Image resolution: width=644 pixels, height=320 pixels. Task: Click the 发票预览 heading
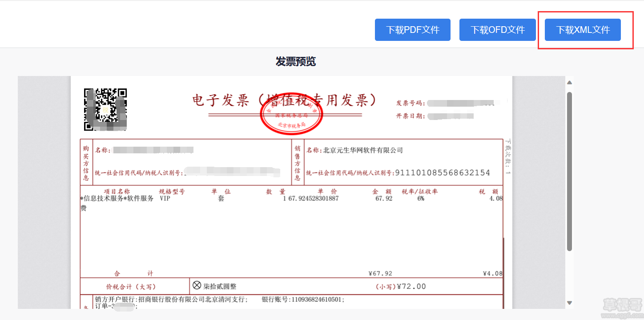tap(295, 62)
